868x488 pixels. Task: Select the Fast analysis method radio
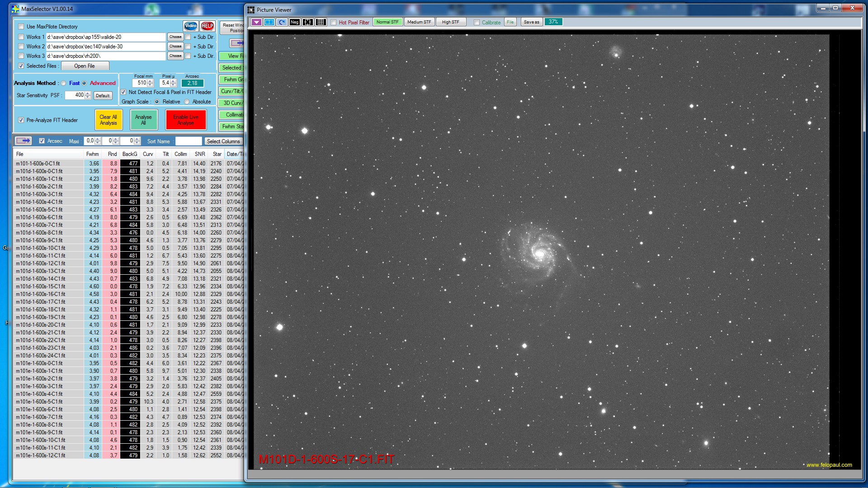[x=64, y=83]
